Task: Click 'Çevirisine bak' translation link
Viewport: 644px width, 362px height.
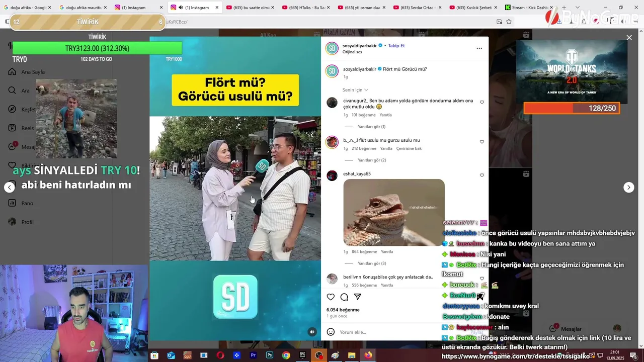Action: pos(409,149)
